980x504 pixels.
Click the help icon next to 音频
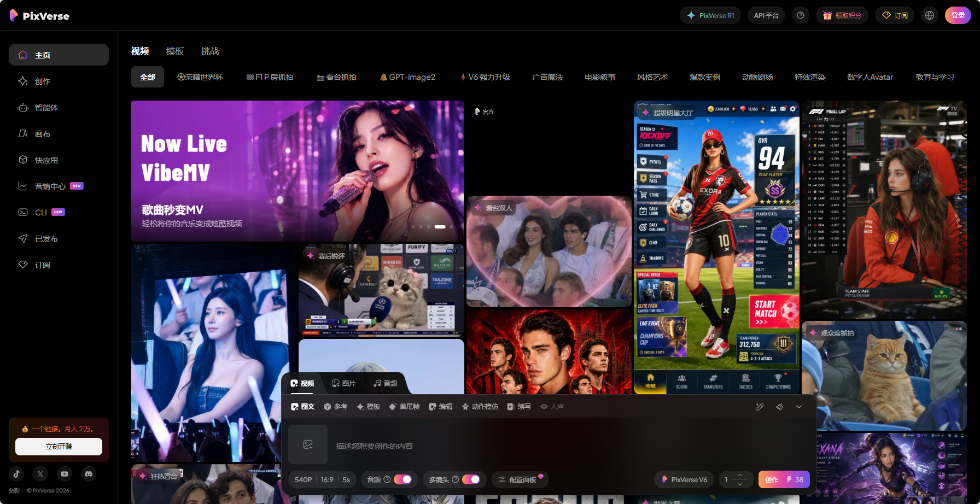pyautogui.click(x=387, y=479)
